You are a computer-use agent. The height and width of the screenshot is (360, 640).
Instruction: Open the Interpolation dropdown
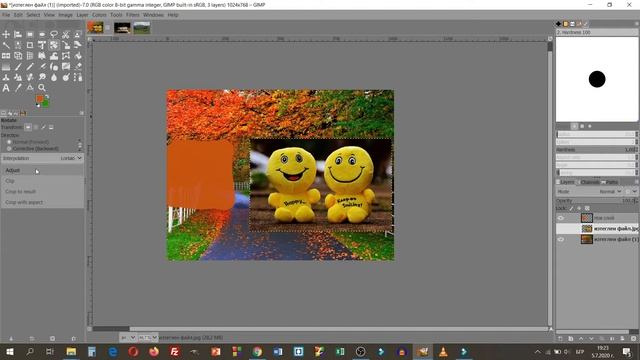(42, 158)
